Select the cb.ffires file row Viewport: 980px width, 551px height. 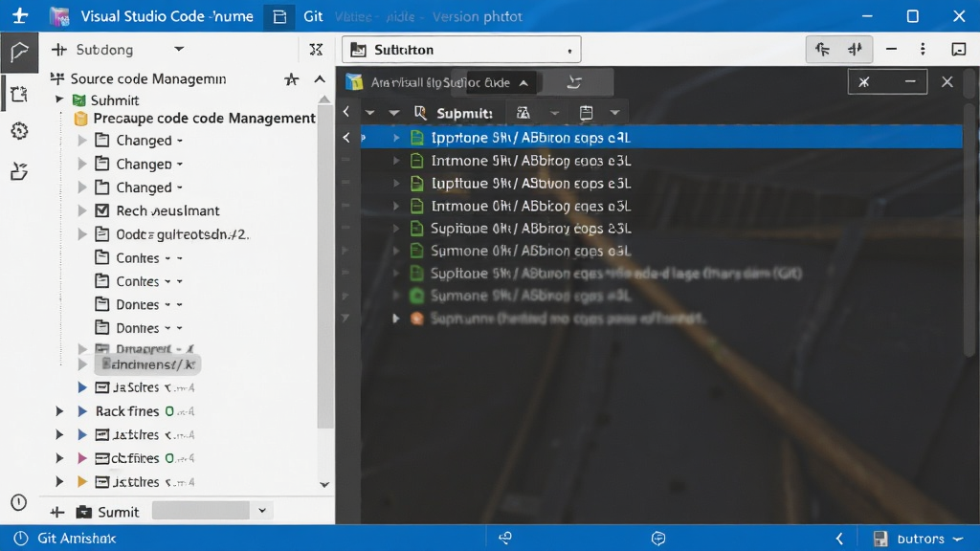(145, 458)
